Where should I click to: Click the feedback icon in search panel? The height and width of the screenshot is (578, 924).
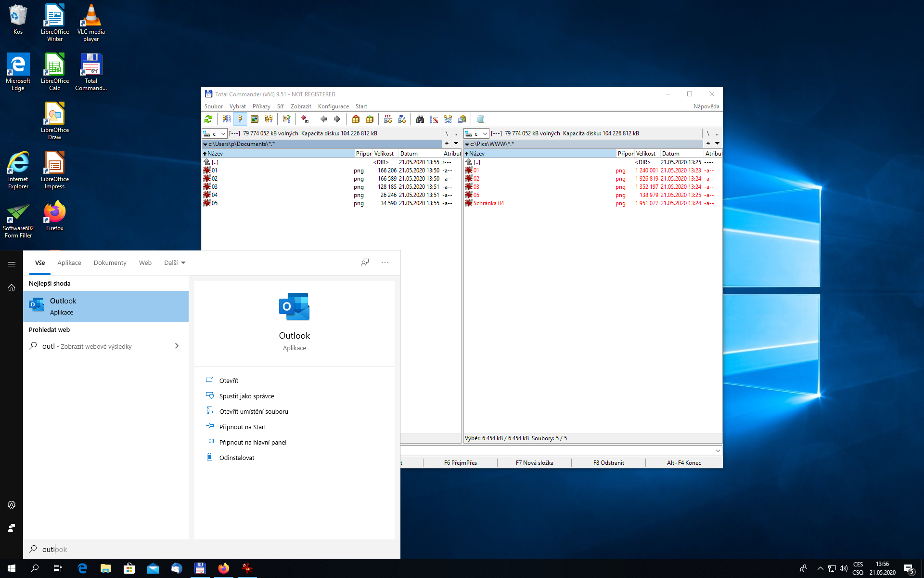(365, 263)
